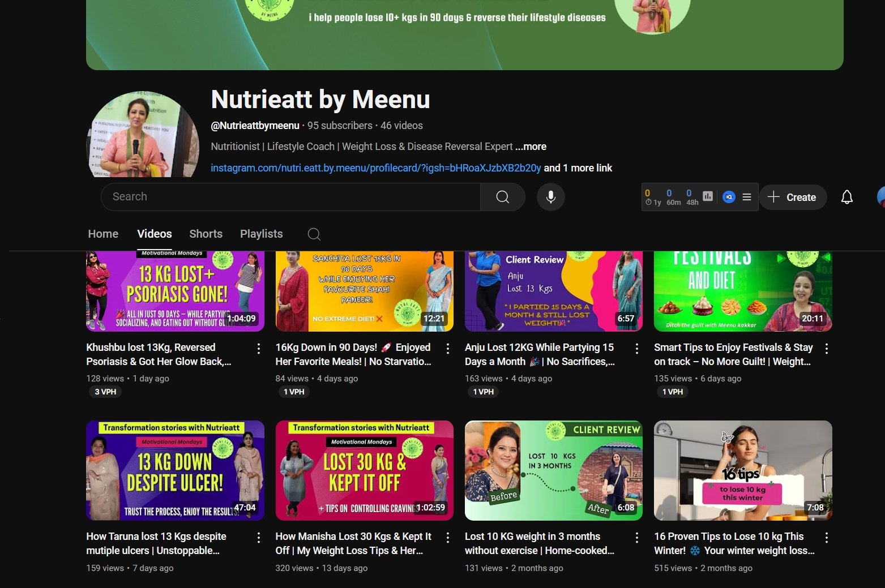
Task: Click the blue vidIQ logo icon
Action: [729, 197]
